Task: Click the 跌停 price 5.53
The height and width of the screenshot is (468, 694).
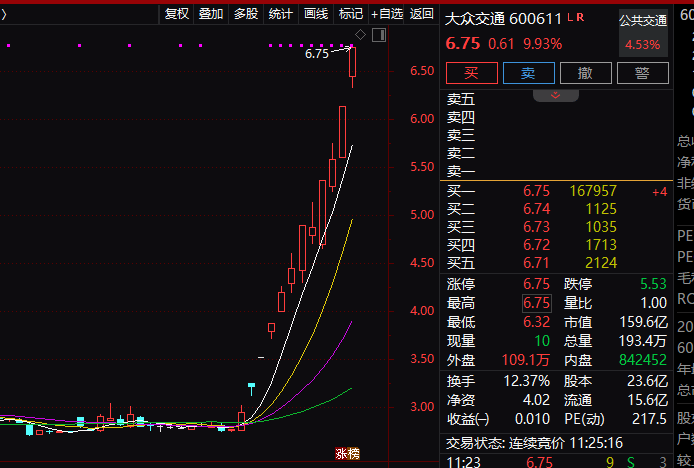Action: tap(653, 284)
